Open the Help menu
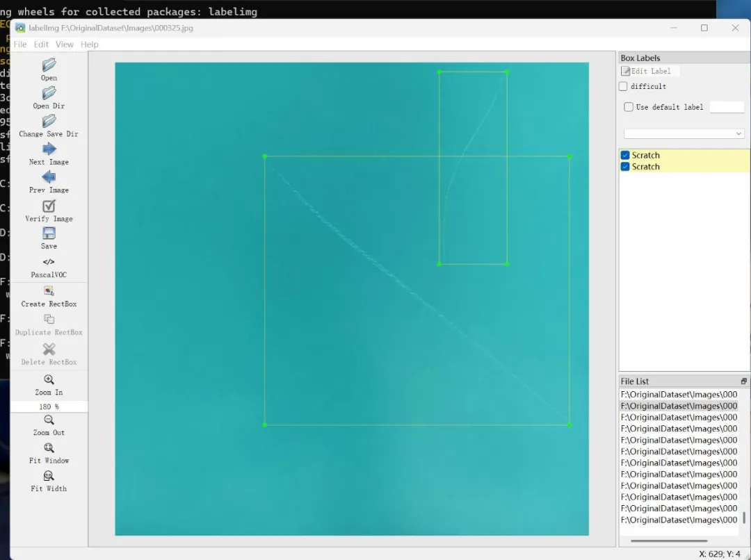Image resolution: width=751 pixels, height=560 pixels. 90,44
